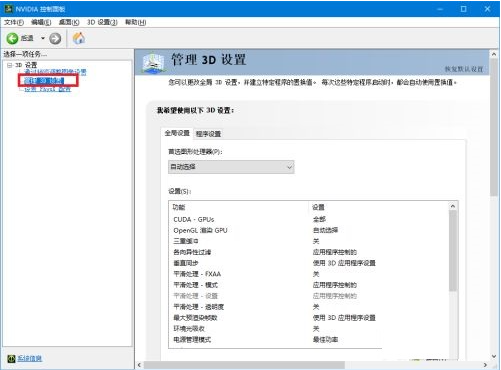501x370 pixels.
Task: Click the 全部 value for CUDA - GPUs
Action: [x=319, y=219]
